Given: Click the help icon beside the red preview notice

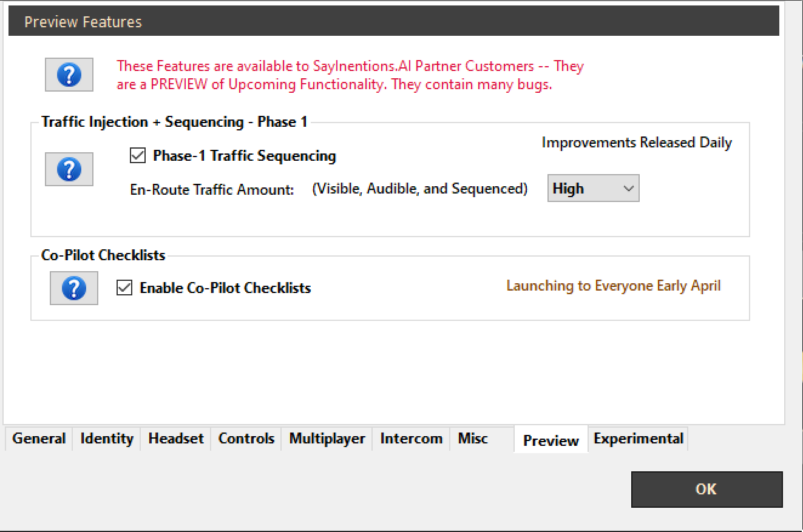Looking at the screenshot, I should coord(69,75).
